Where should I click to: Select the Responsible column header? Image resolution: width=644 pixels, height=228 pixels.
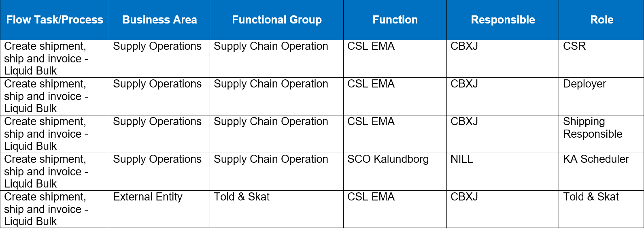[503, 20]
